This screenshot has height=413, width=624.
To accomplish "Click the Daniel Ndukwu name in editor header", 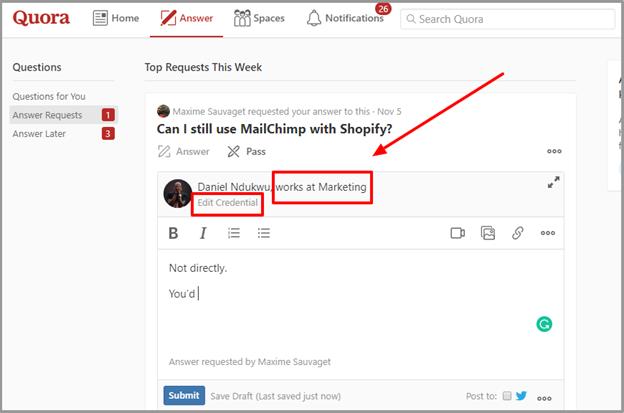I will (234, 187).
